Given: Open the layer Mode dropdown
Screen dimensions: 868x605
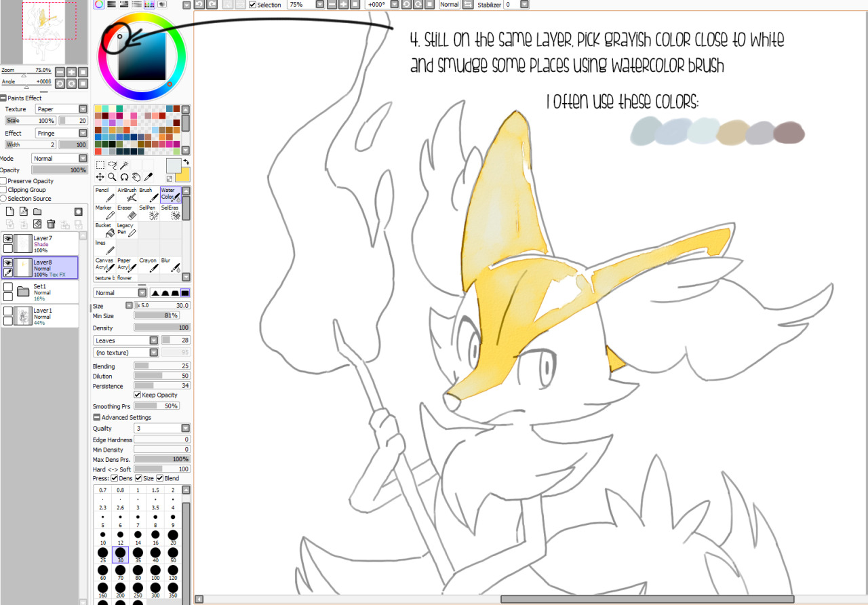Looking at the screenshot, I should [x=60, y=159].
